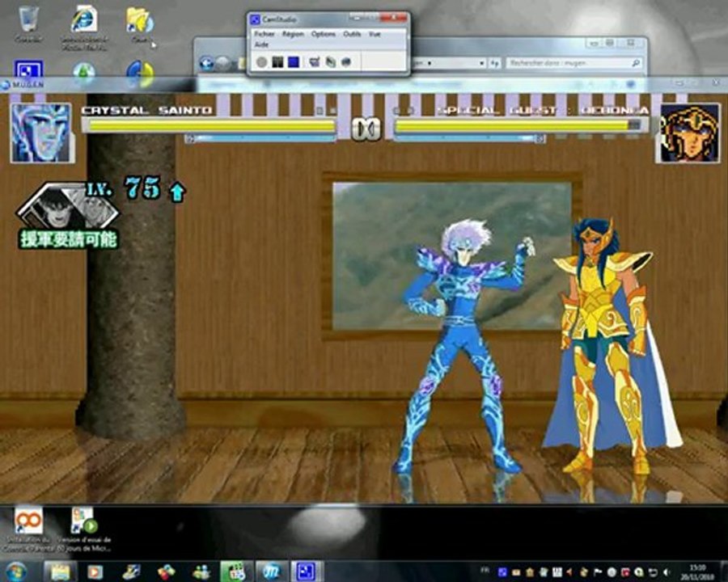728x582 pixels.
Task: Expand the Explorer address bar dropdown arrow
Action: coord(482,63)
